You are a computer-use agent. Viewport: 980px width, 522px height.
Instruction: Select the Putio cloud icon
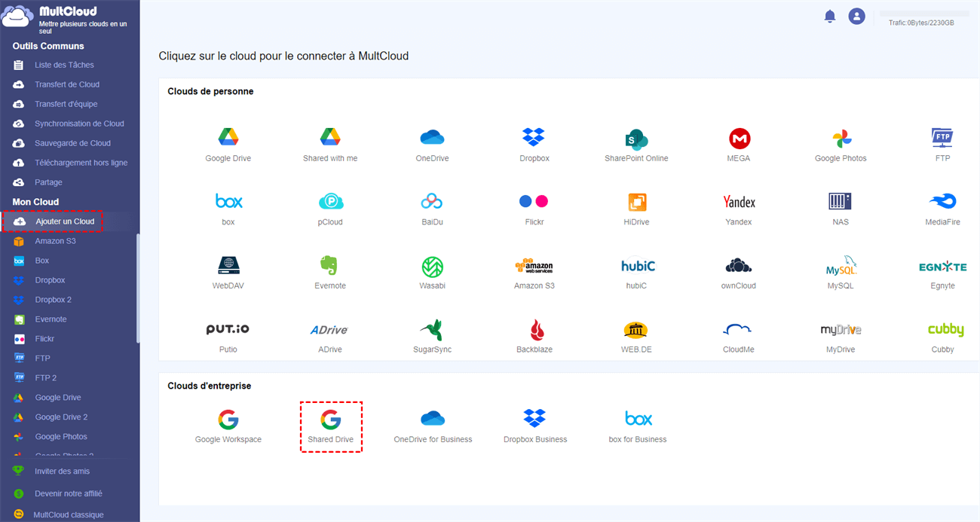tap(228, 330)
